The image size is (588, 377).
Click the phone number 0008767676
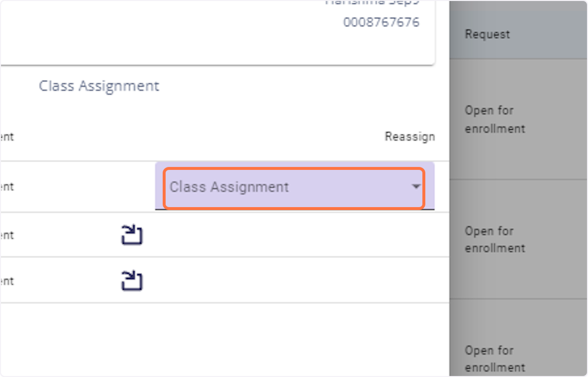(382, 22)
